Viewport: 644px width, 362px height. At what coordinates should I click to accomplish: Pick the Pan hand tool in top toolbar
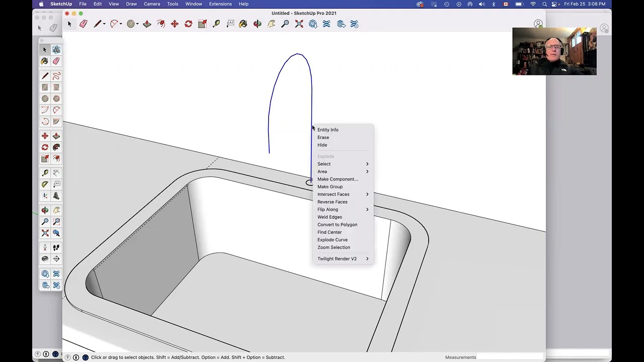(x=272, y=24)
